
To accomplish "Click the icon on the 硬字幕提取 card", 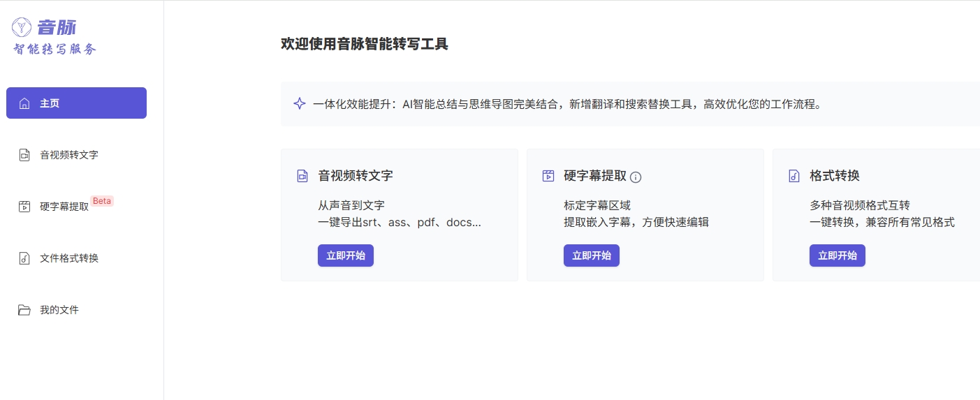I will 548,176.
